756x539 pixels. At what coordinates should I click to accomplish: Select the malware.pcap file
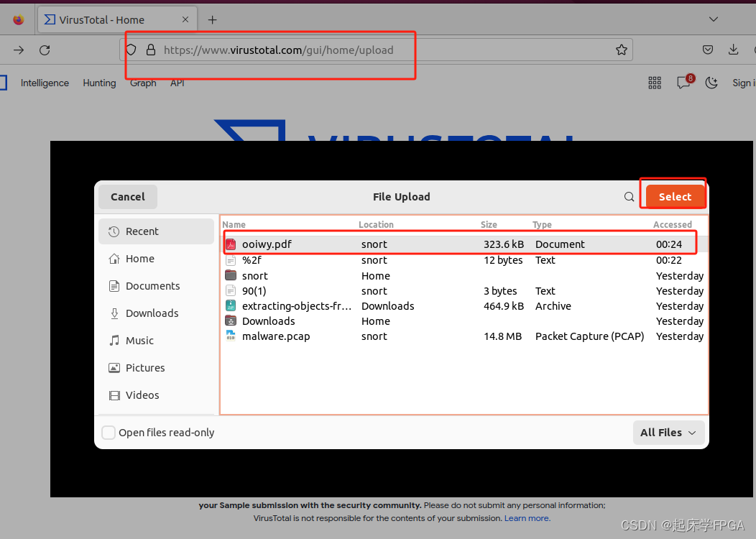point(464,336)
